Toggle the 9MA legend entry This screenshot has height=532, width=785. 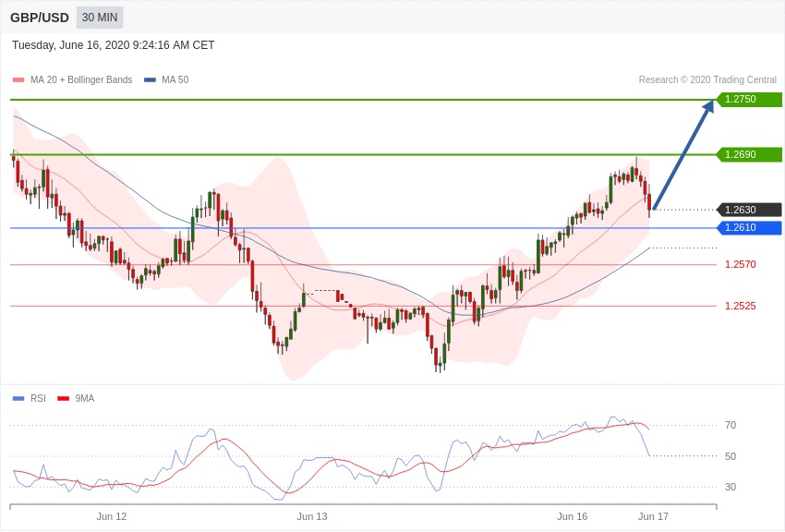click(x=76, y=398)
